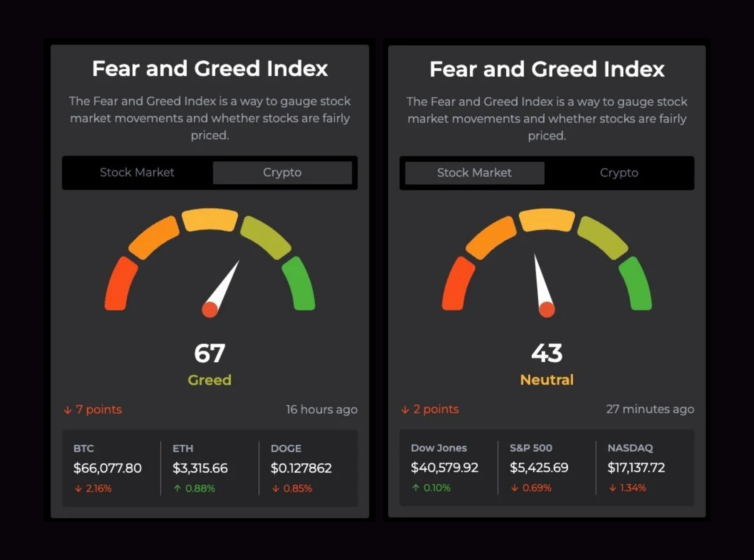Click Dow Jones green up arrow by 0.10%

(x=416, y=488)
